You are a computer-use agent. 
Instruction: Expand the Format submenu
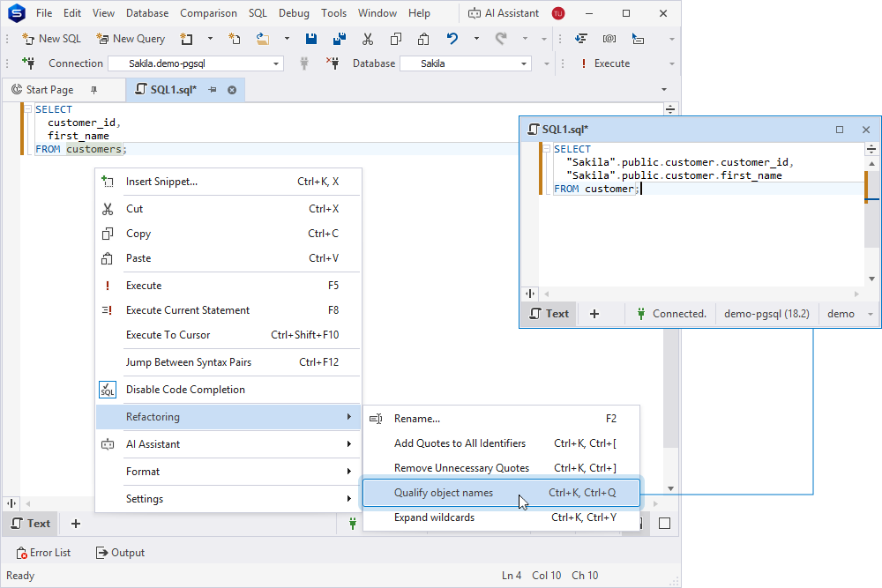(x=228, y=472)
